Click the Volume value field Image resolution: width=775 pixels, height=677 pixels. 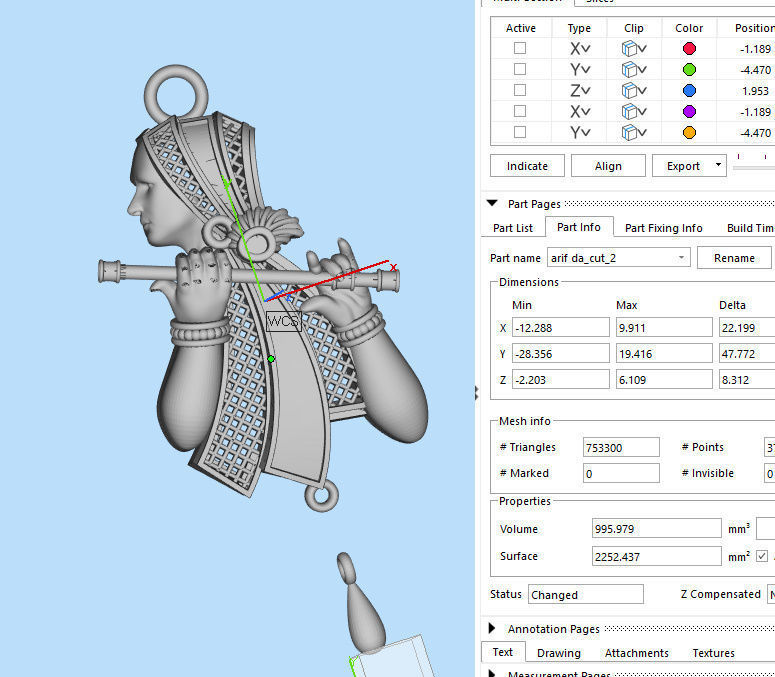coord(656,528)
